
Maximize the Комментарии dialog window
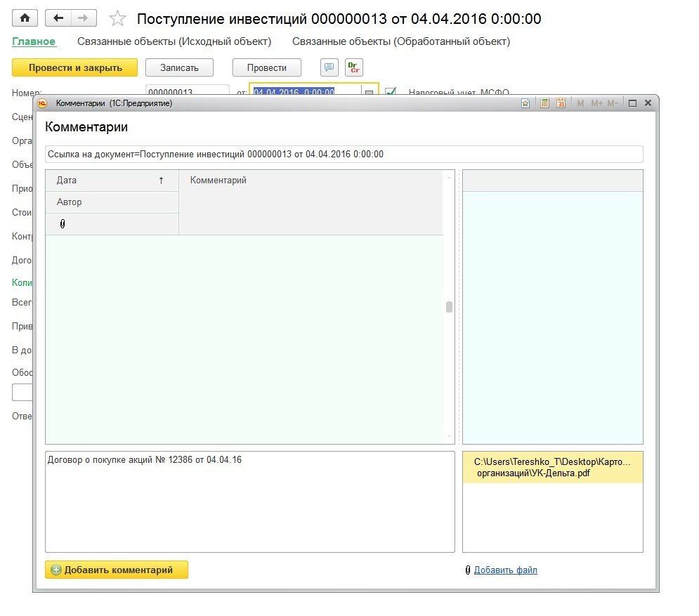pos(632,103)
